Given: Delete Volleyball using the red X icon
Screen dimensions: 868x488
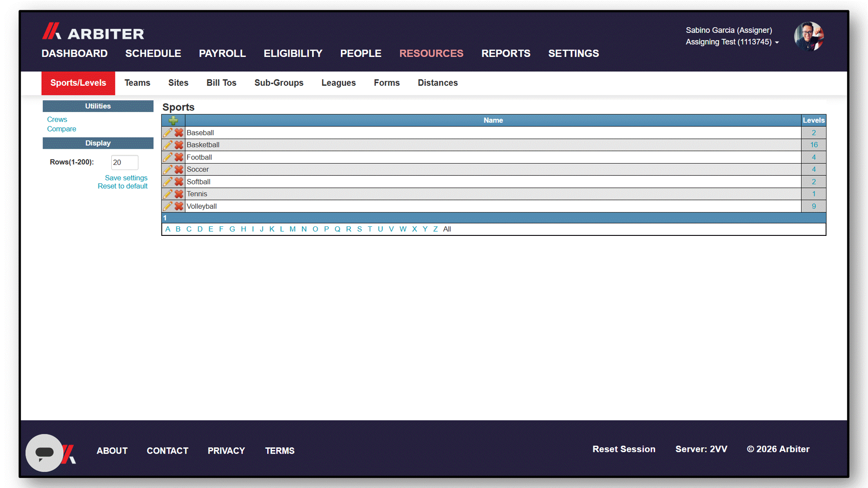Looking at the screenshot, I should click(179, 206).
